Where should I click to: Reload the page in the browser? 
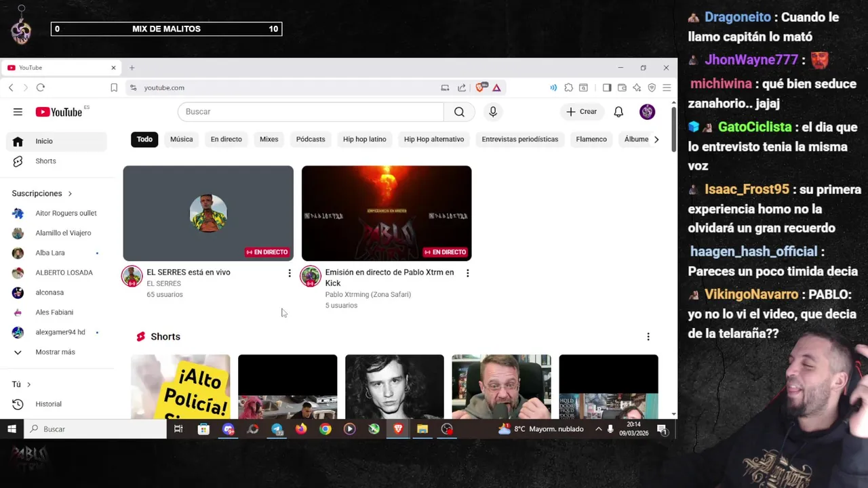click(41, 87)
